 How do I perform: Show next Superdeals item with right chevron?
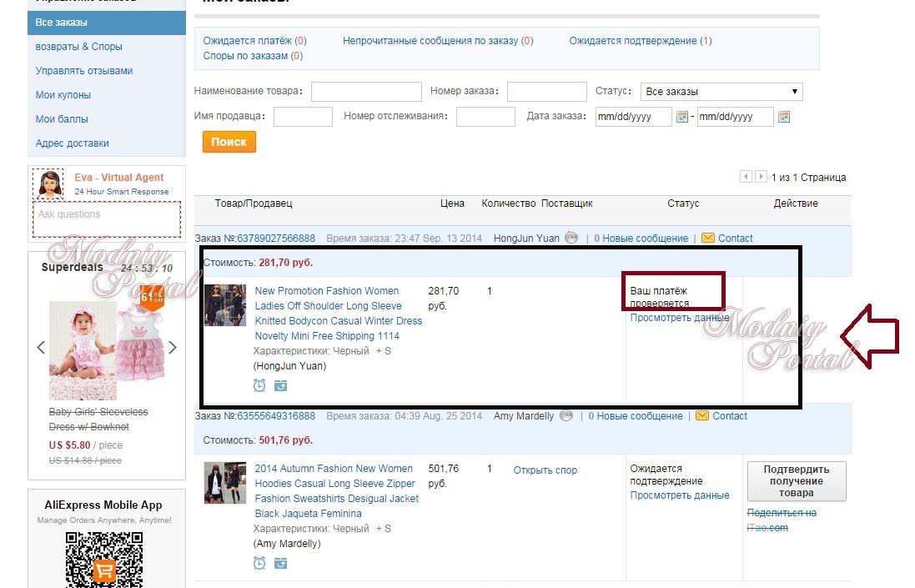coord(172,348)
